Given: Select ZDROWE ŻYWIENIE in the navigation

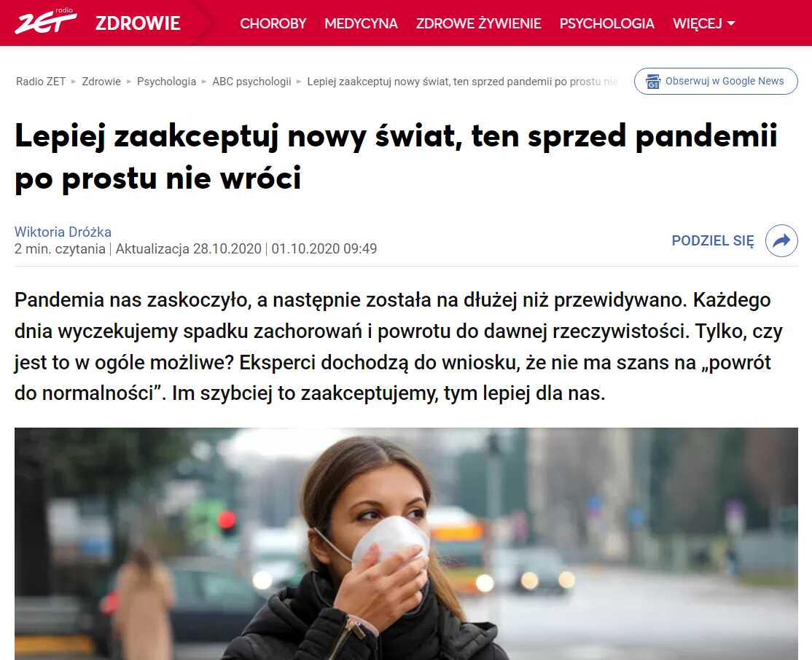Looking at the screenshot, I should (x=478, y=23).
